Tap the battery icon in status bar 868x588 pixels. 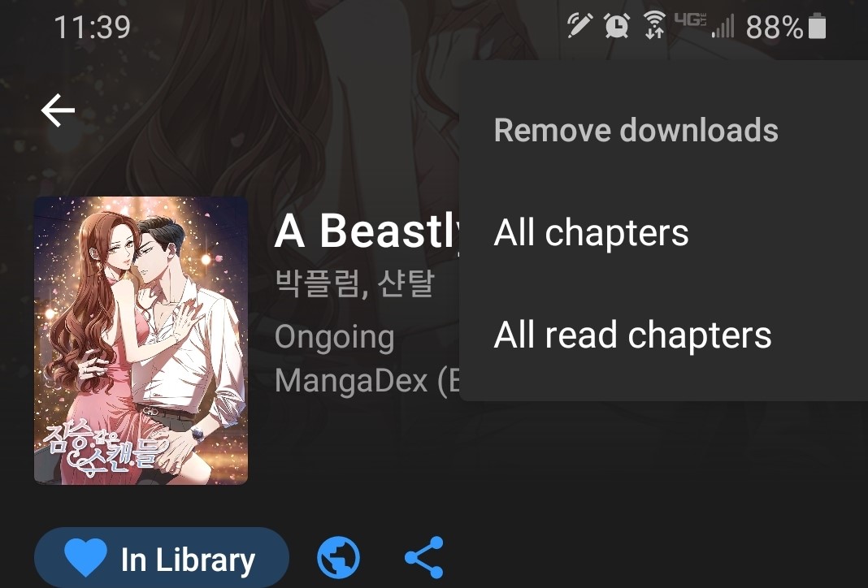(x=817, y=27)
